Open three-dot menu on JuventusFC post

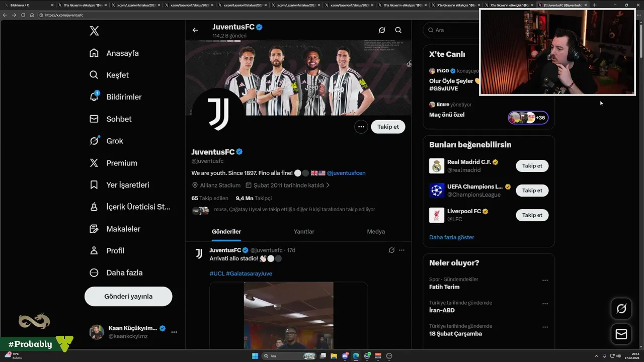(401, 250)
